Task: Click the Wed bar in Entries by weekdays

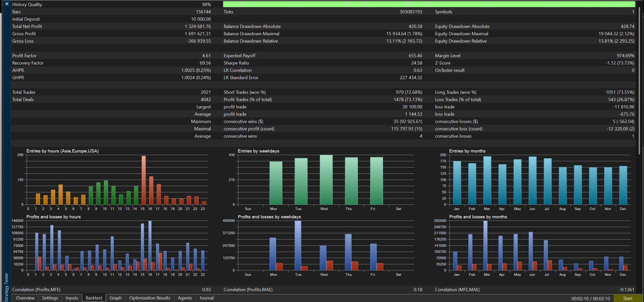Action: 326,180
